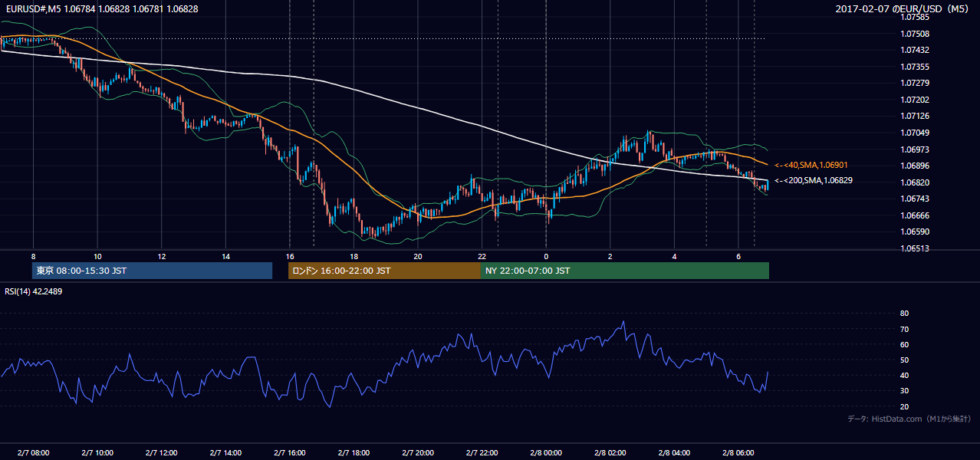
Task: Click the 1.06513 price axis label
Action: coord(915,248)
